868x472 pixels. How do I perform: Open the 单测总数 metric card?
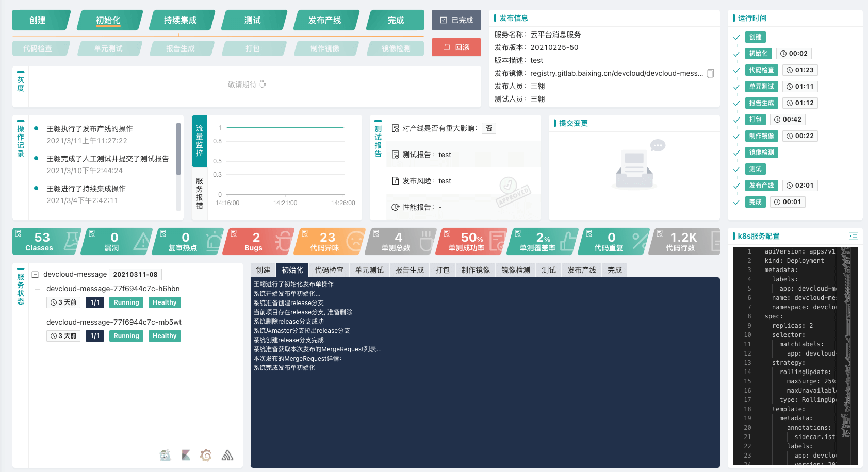tap(401, 242)
